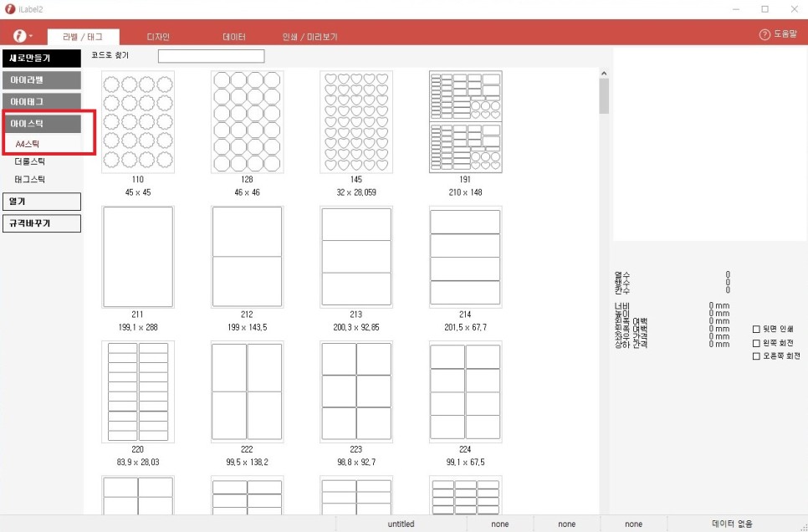Select the A4스틱 sub-item
808x532 pixels.
[x=28, y=145]
